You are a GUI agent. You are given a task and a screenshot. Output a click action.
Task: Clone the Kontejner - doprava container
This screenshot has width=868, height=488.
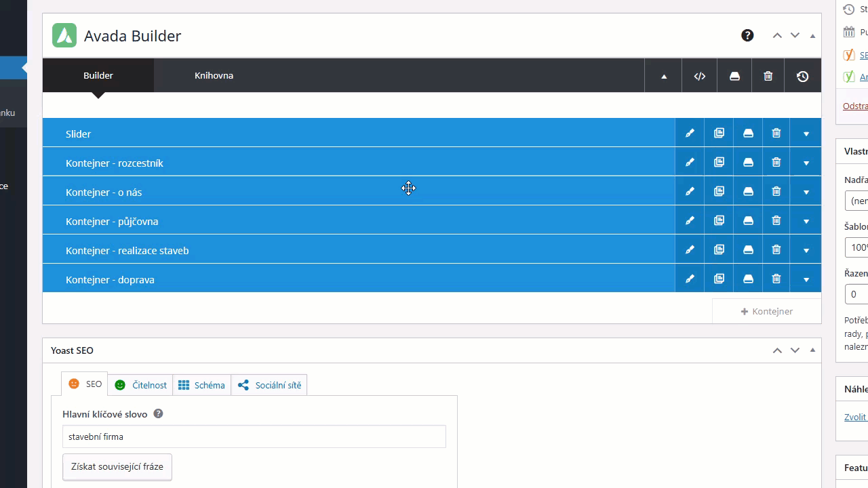pos(719,279)
